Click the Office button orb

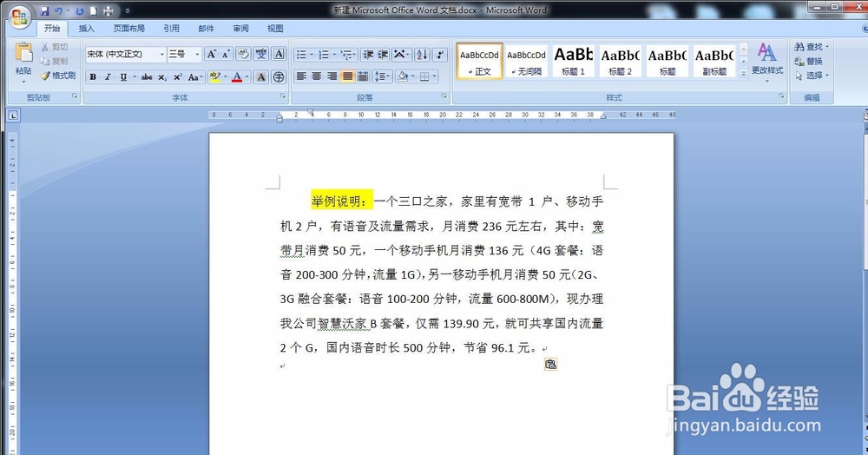pyautogui.click(x=19, y=17)
